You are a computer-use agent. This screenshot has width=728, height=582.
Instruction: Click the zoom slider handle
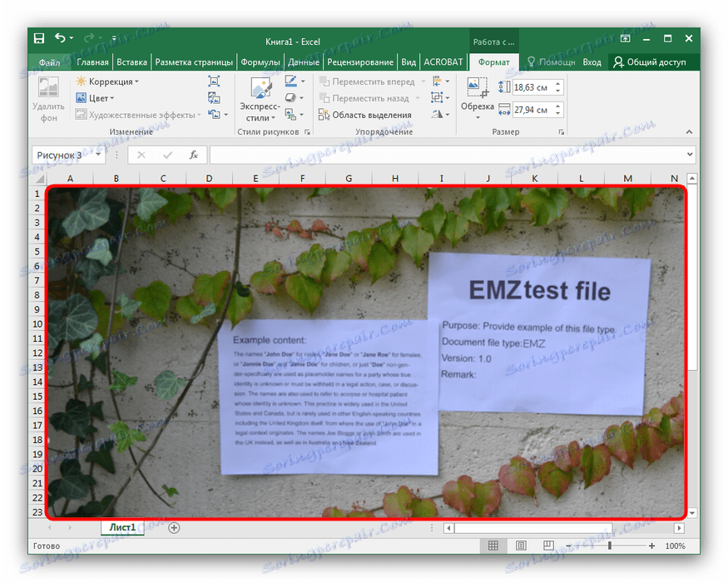[x=609, y=545]
